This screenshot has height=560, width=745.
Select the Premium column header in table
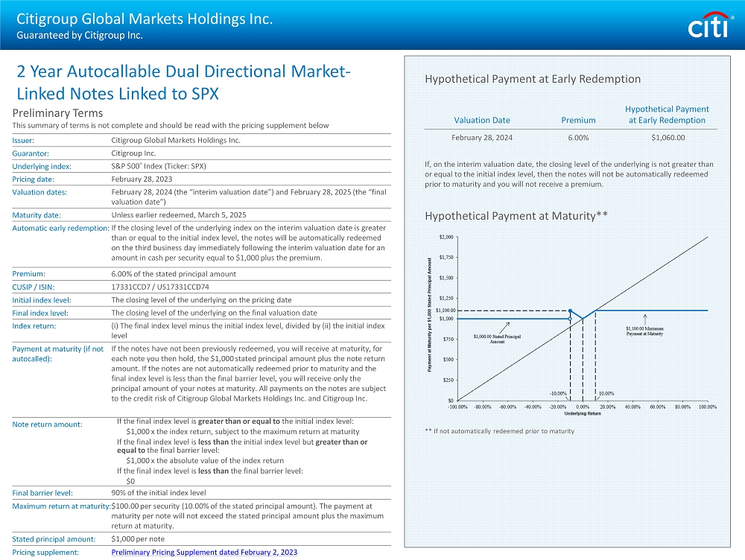pos(578,120)
